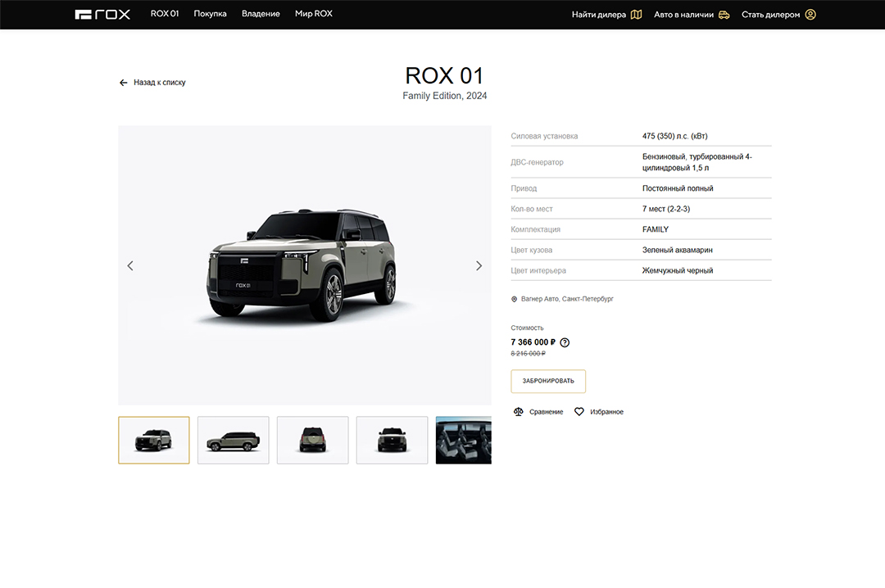Select the side-view car thumbnail

tap(233, 441)
